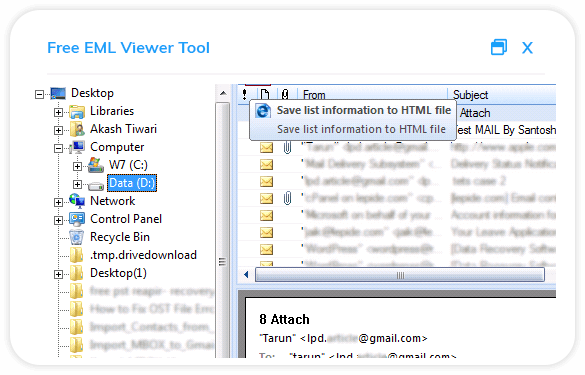Screen dimensions: 585x375
Task: Click envelope icon of Tarun email row
Action: pos(266,148)
